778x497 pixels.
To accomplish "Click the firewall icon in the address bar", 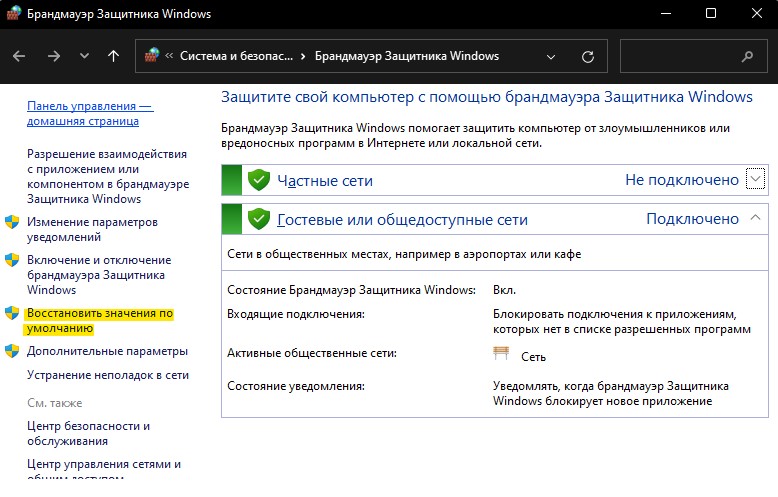I will 152,55.
